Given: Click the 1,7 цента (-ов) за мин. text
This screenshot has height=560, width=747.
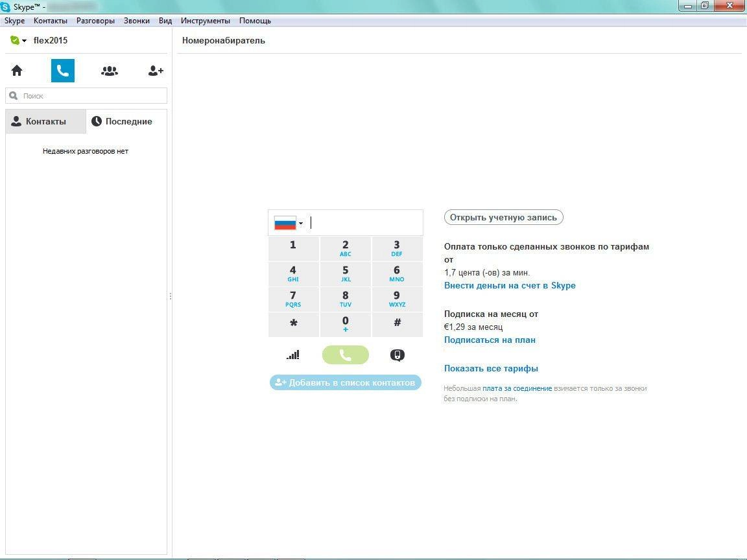Looking at the screenshot, I should click(x=487, y=272).
